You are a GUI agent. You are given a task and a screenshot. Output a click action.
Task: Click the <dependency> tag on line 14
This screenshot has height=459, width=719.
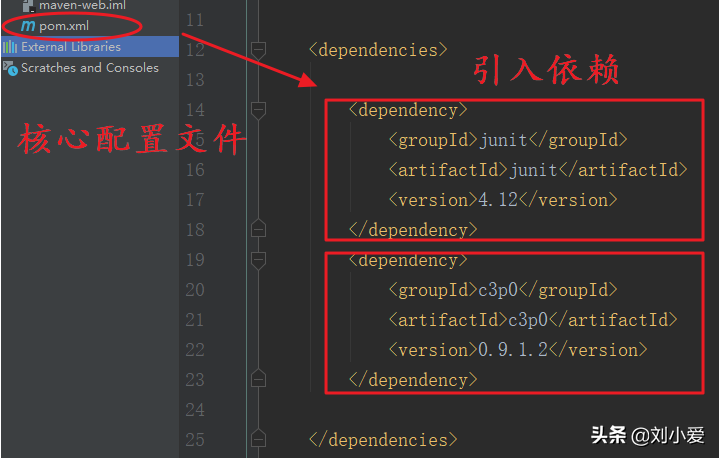pos(408,111)
